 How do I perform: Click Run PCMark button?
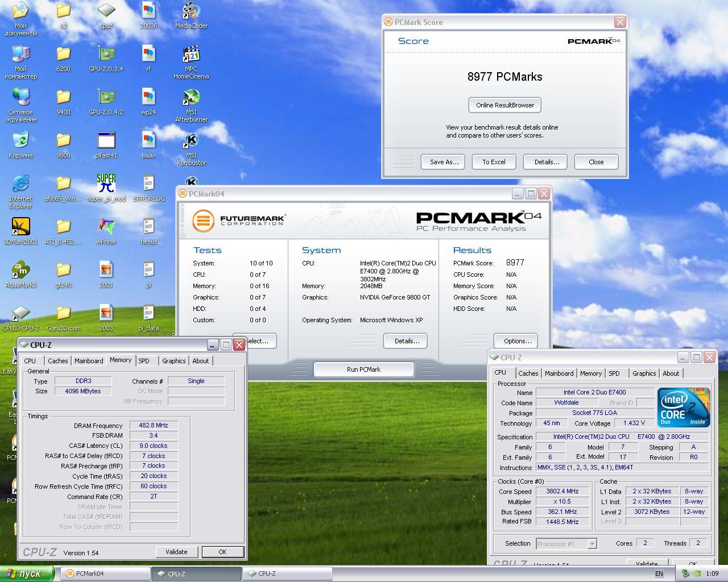point(363,369)
